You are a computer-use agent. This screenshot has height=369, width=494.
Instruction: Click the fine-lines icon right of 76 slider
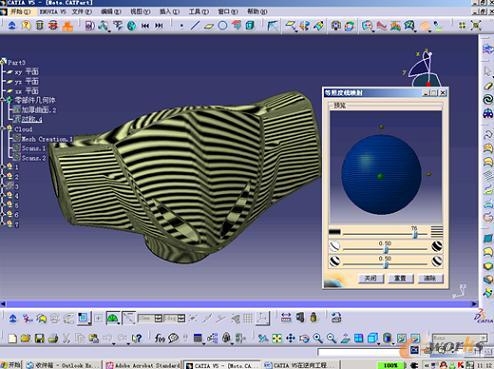[x=437, y=231]
